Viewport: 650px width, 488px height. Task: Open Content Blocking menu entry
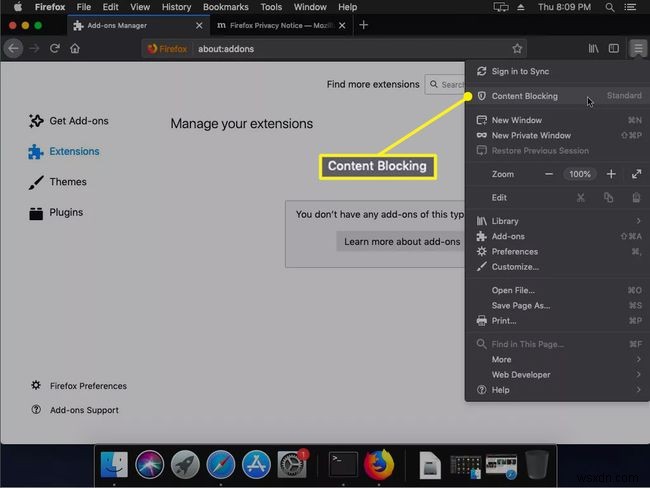coord(557,96)
